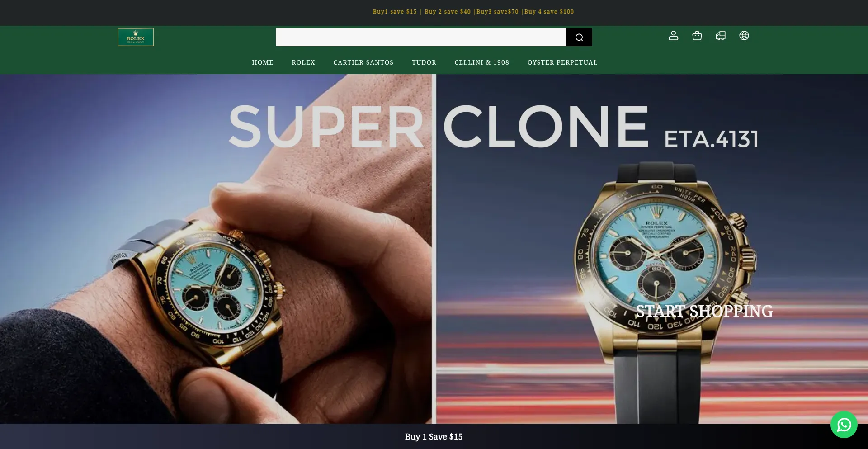Select CARTIER SANTOS in navigation
Image resolution: width=868 pixels, height=449 pixels.
(x=363, y=62)
